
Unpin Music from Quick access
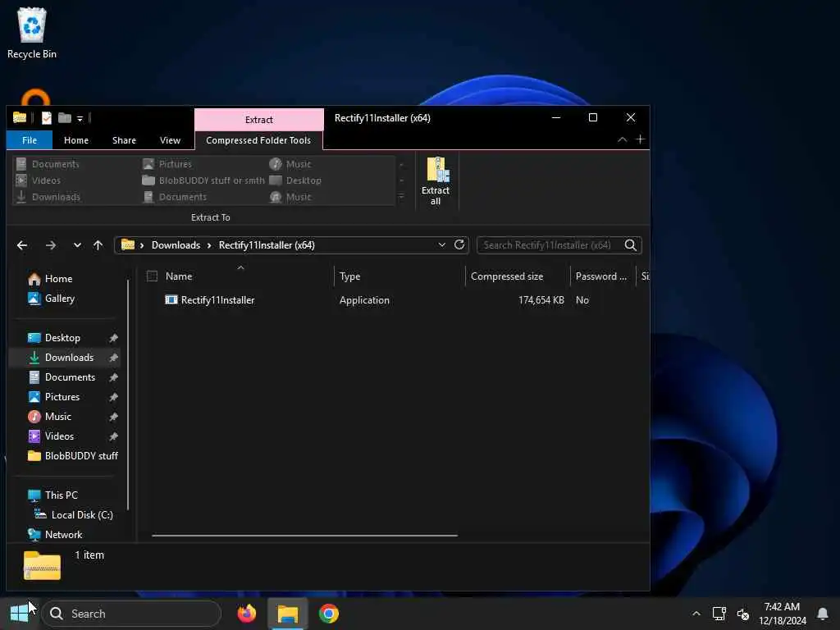coord(113,417)
